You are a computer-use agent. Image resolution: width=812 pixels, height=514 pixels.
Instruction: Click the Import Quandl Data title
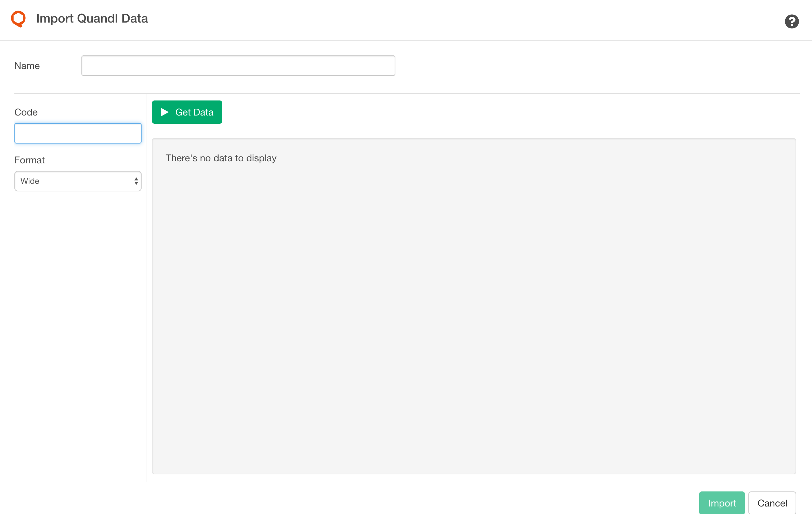point(92,18)
